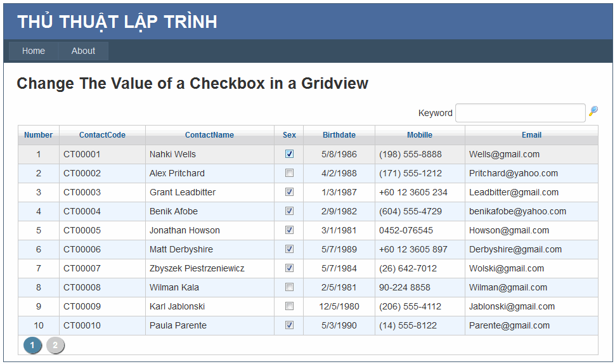This screenshot has height=364, width=615.
Task: Click email Parente@gmail.com
Action: point(509,325)
